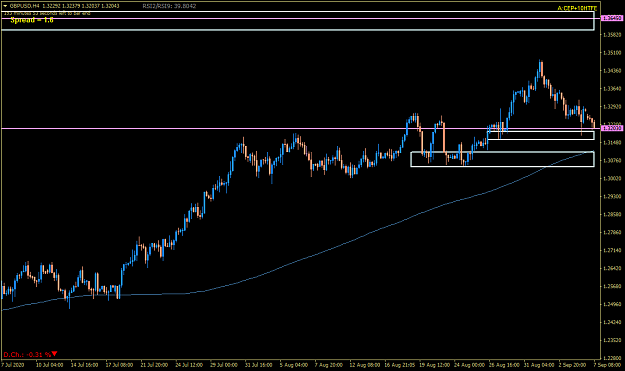625x371 pixels.
Task: Click the 1.30760 price scale label
Action: (x=612, y=161)
